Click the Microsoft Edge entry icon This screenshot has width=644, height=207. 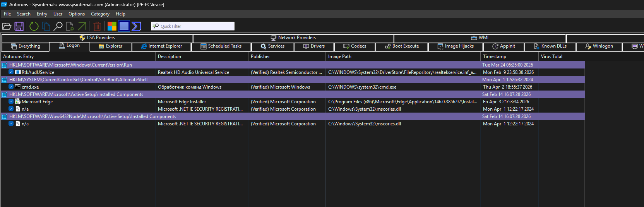point(17,102)
